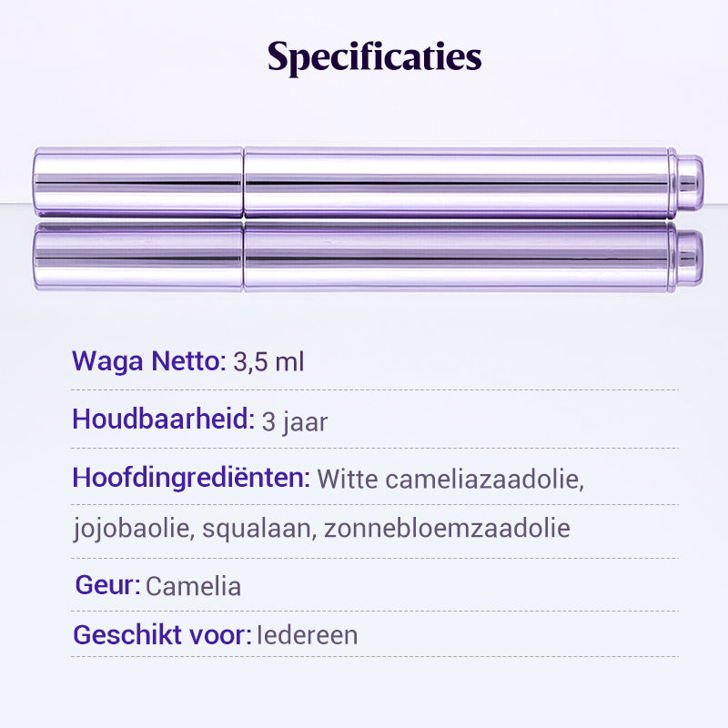Click the Witte cameliazaadolie text
Image resolution: width=728 pixels, height=728 pixels.
450,479
